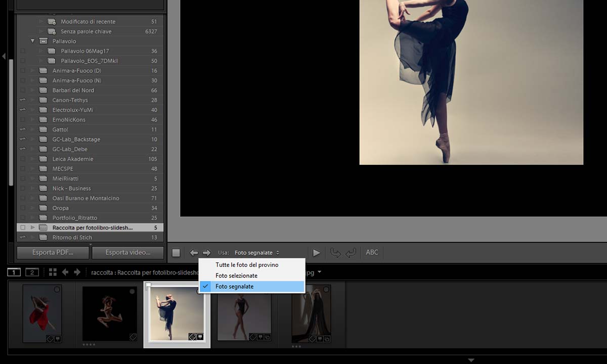Click the ABC add text tool
Image resolution: width=607 pixels, height=364 pixels.
tap(372, 252)
